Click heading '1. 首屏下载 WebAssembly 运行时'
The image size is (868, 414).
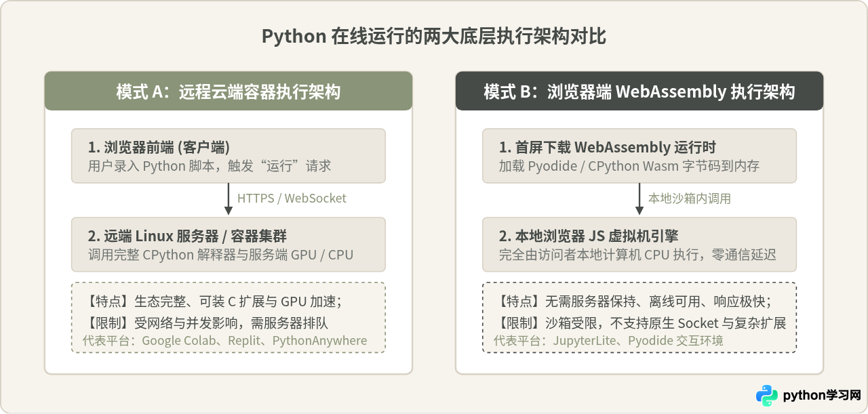coord(608,148)
